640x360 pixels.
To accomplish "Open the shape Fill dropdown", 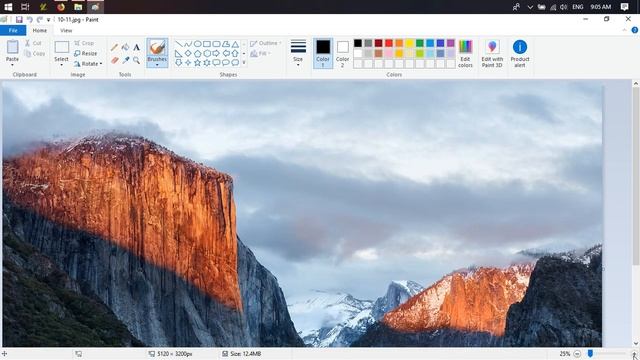I will pyautogui.click(x=260, y=53).
